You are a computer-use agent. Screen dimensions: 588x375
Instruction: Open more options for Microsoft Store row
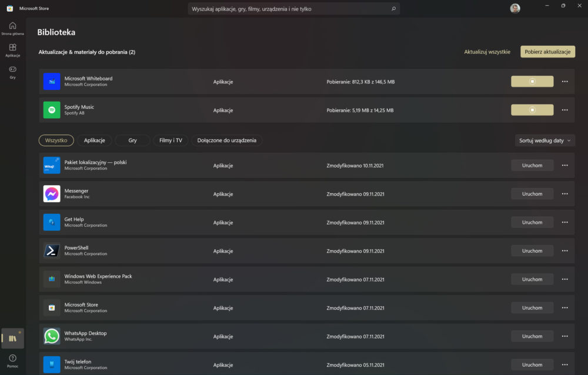(564, 308)
